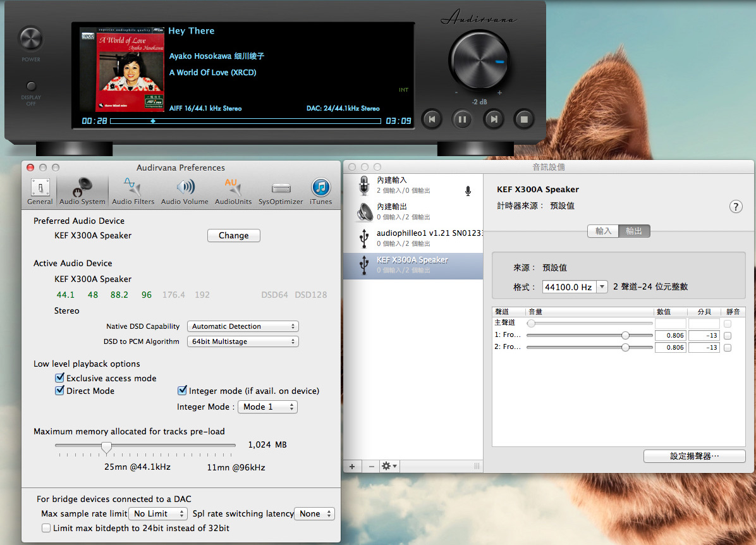Click the add device plus button
This screenshot has height=545, width=756.
coord(352,467)
